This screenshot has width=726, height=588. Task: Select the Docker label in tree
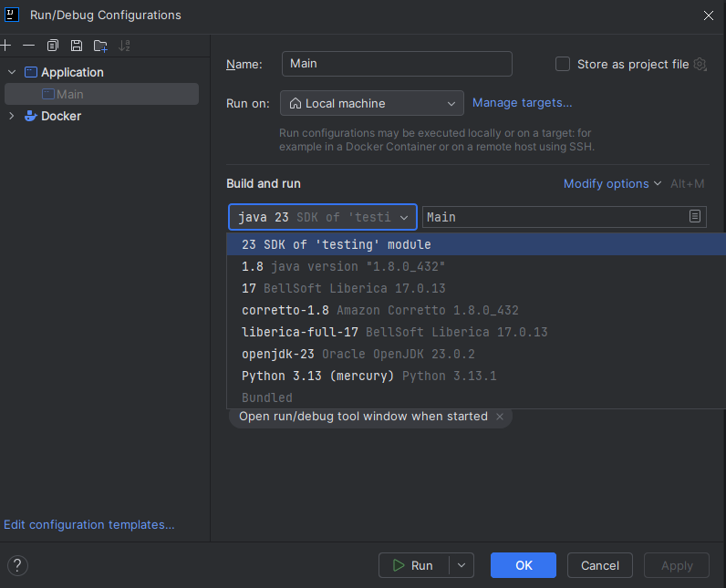click(61, 116)
